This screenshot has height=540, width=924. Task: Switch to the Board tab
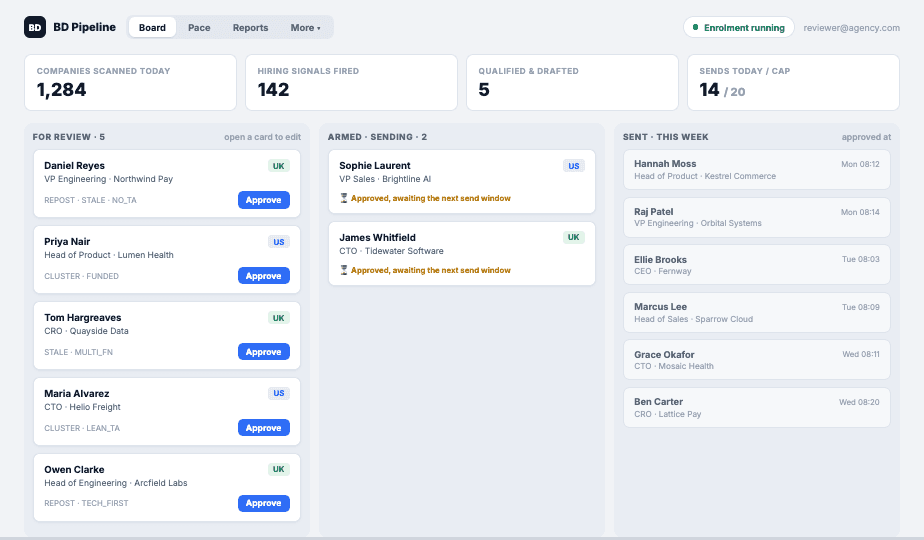point(152,27)
